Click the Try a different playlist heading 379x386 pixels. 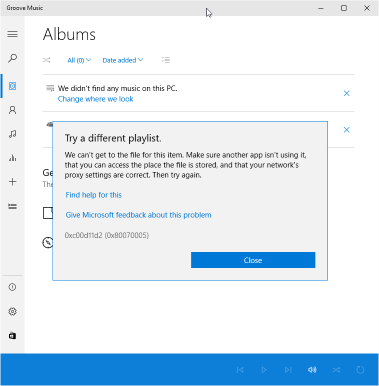113,138
